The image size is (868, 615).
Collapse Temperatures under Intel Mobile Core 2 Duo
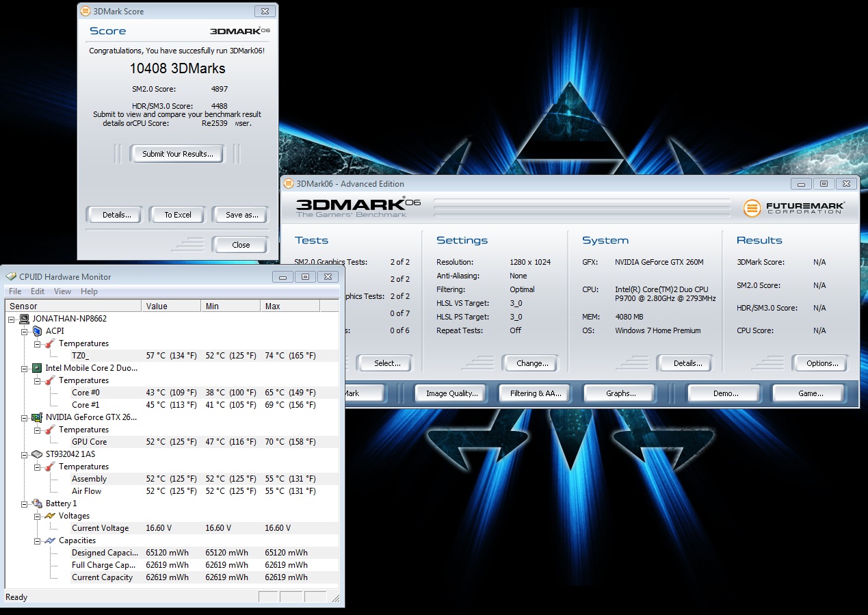click(x=38, y=380)
